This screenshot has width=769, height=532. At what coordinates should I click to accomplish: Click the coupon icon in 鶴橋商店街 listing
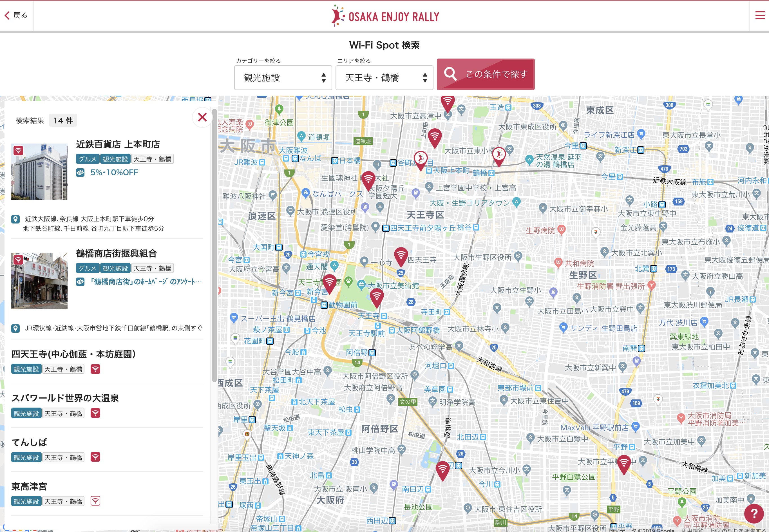pos(80,282)
